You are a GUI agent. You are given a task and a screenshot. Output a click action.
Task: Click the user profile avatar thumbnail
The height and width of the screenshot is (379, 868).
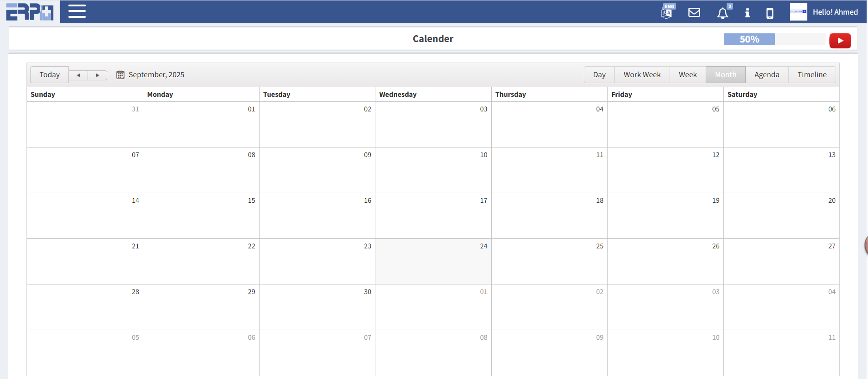[x=798, y=12]
